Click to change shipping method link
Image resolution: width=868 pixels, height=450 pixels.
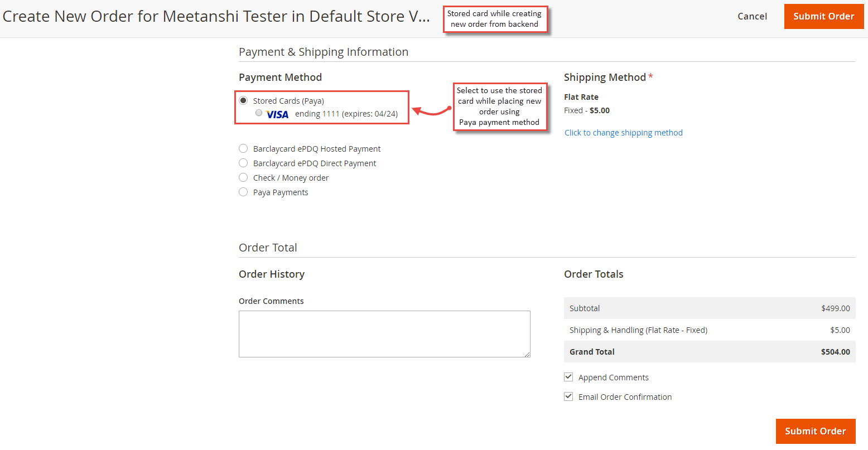tap(623, 133)
